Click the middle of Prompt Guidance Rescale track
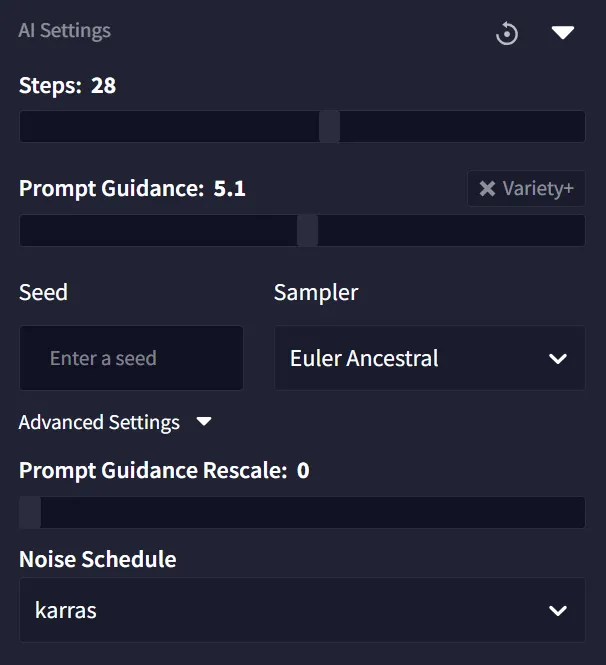Viewport: 606px width, 665px height. [x=302, y=512]
